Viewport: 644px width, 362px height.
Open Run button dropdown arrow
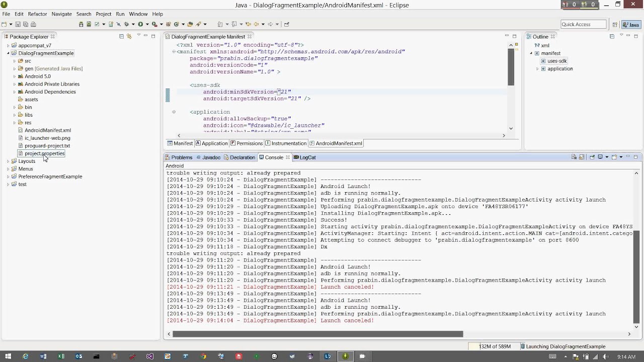click(x=147, y=24)
